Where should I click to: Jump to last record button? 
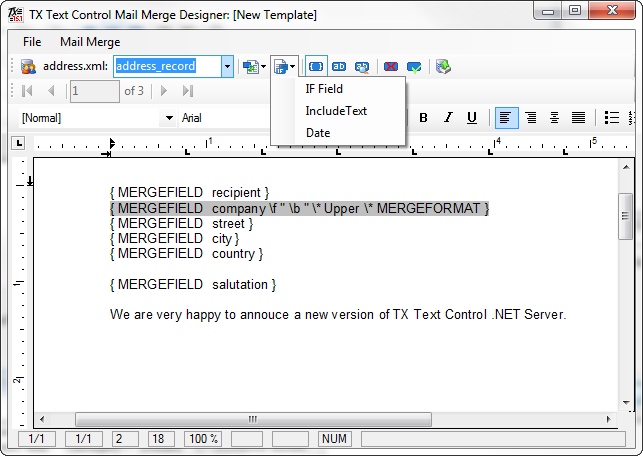[187, 91]
